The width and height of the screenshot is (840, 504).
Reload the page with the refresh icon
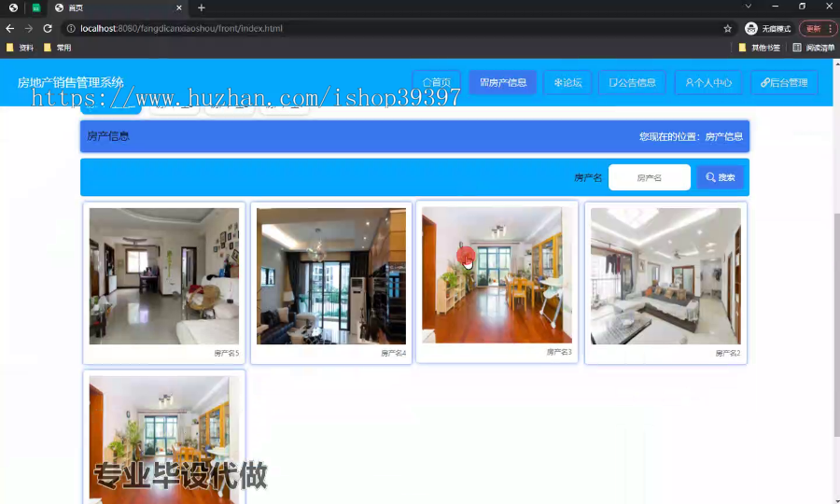click(x=48, y=28)
